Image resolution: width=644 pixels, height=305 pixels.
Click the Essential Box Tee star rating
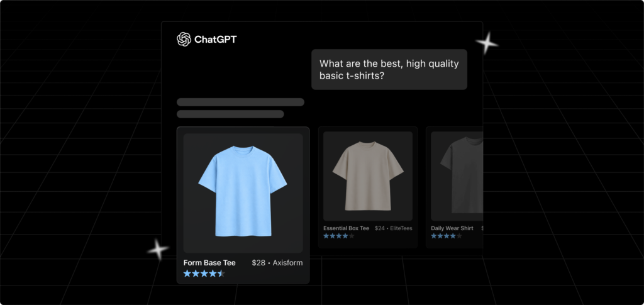click(339, 236)
